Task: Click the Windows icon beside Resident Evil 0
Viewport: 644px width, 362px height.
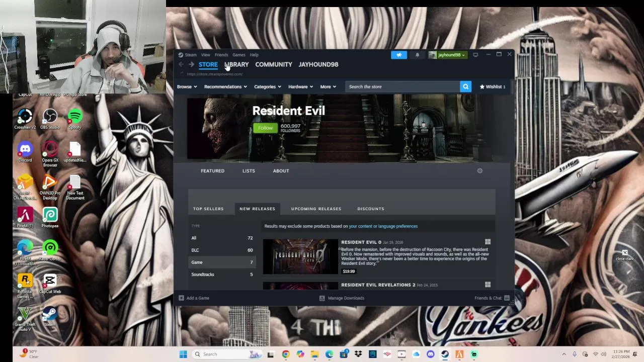Action: 488,242
